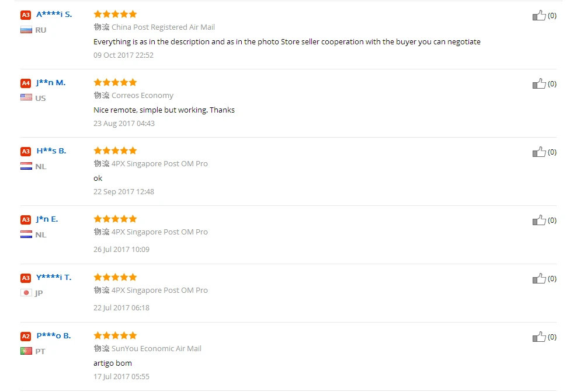Open reviewer profile J**n M.
Screen dimensions: 577x392
51,83
